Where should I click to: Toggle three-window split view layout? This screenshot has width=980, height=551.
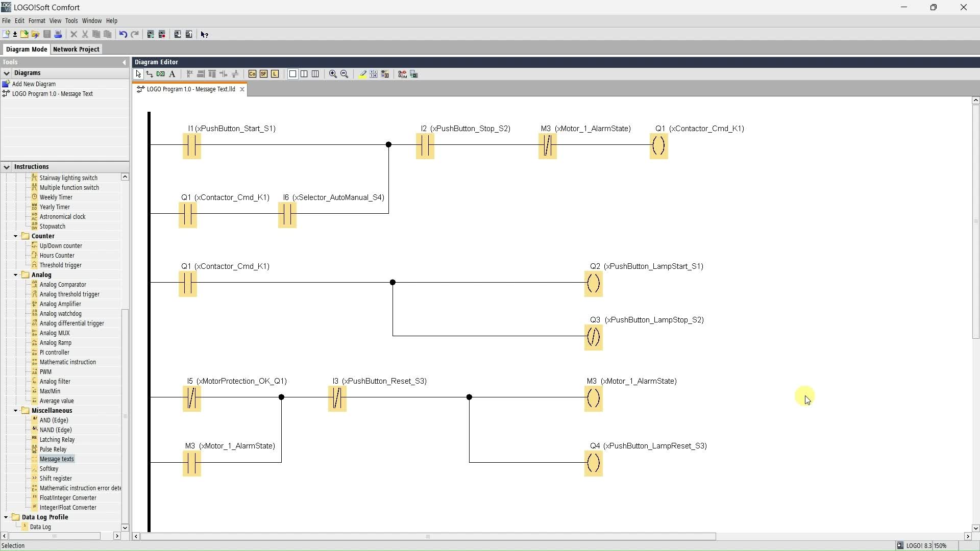(x=315, y=74)
